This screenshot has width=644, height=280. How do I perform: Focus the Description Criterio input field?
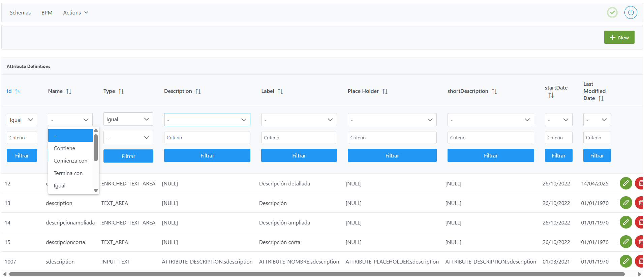pyautogui.click(x=207, y=138)
